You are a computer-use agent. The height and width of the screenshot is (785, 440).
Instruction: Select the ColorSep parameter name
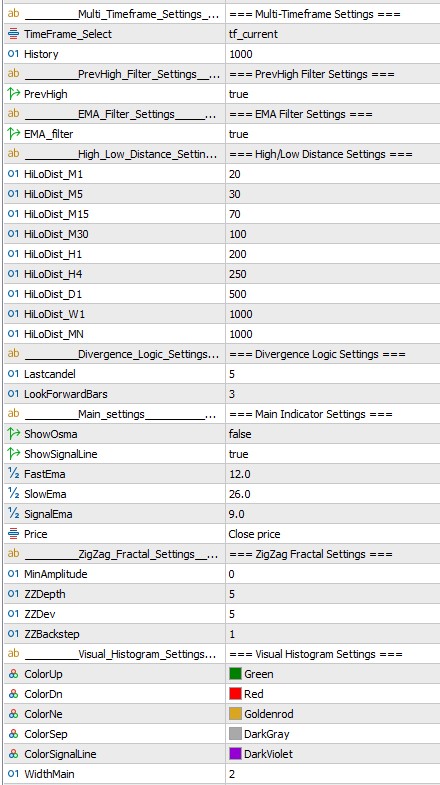click(x=46, y=734)
